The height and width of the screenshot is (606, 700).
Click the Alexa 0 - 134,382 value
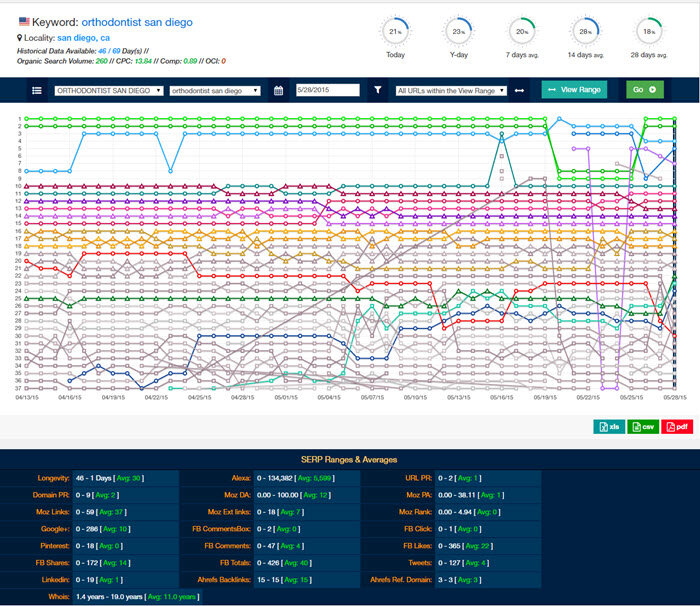[x=296, y=478]
